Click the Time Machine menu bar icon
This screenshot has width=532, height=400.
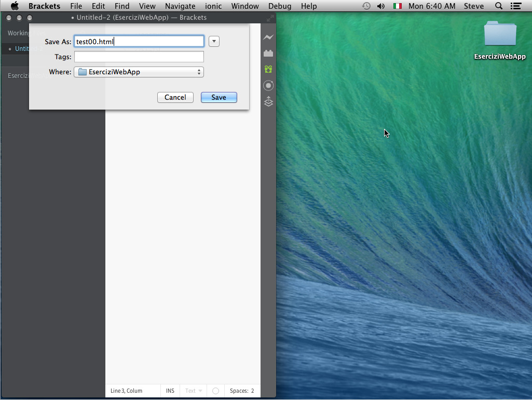366,6
